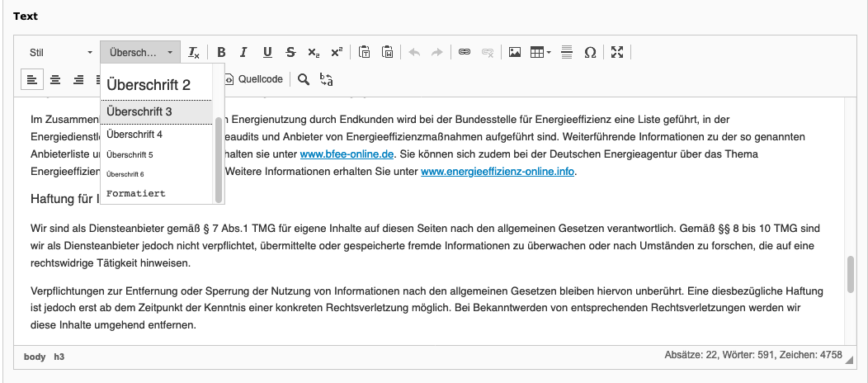The height and width of the screenshot is (383, 868).
Task: Apply strikethrough to text
Action: click(x=290, y=52)
